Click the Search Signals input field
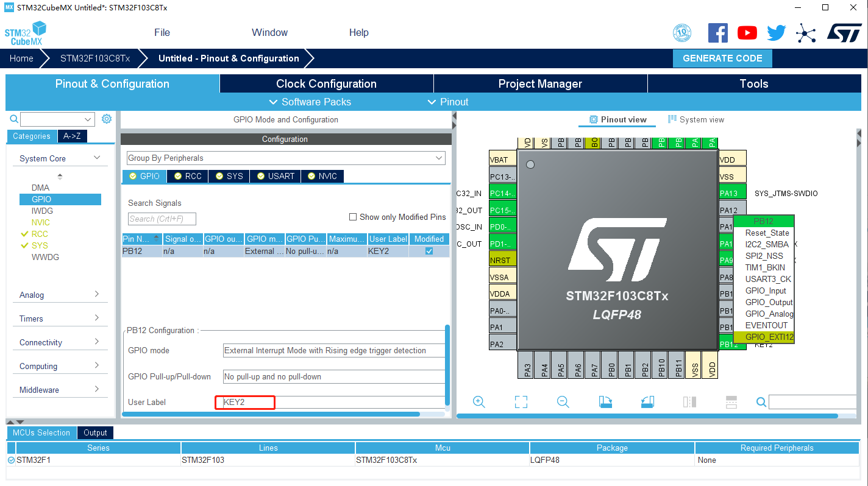 pos(163,219)
